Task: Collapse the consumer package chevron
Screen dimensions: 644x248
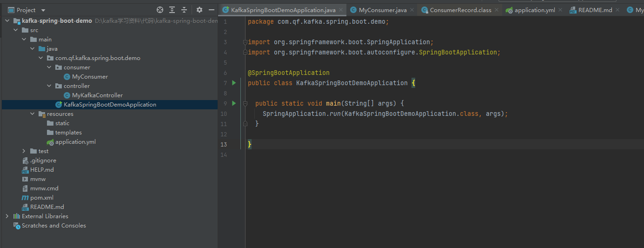Action: (49, 67)
